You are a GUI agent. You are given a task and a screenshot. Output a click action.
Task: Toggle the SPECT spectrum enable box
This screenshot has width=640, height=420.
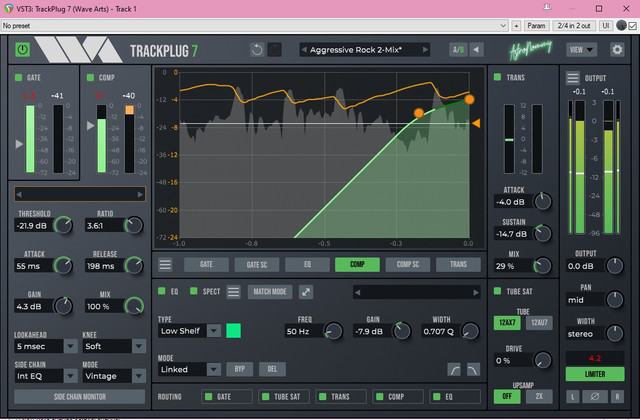(x=194, y=291)
